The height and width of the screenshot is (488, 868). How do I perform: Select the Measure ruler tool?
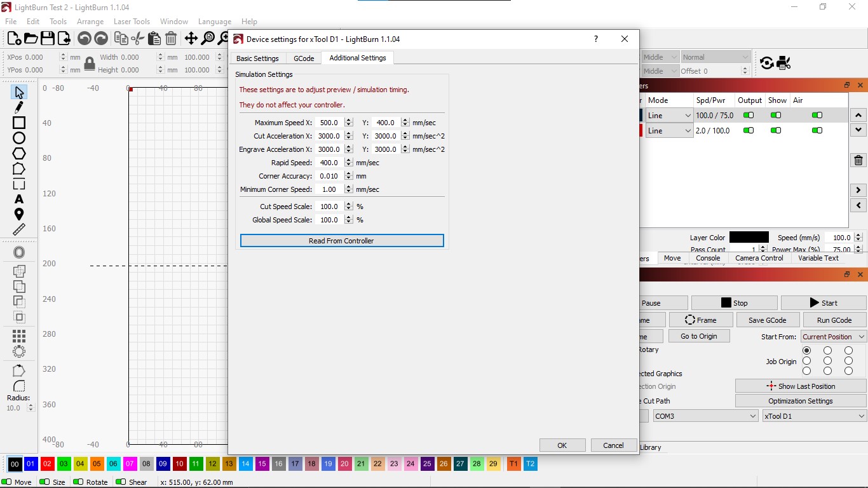pyautogui.click(x=19, y=229)
